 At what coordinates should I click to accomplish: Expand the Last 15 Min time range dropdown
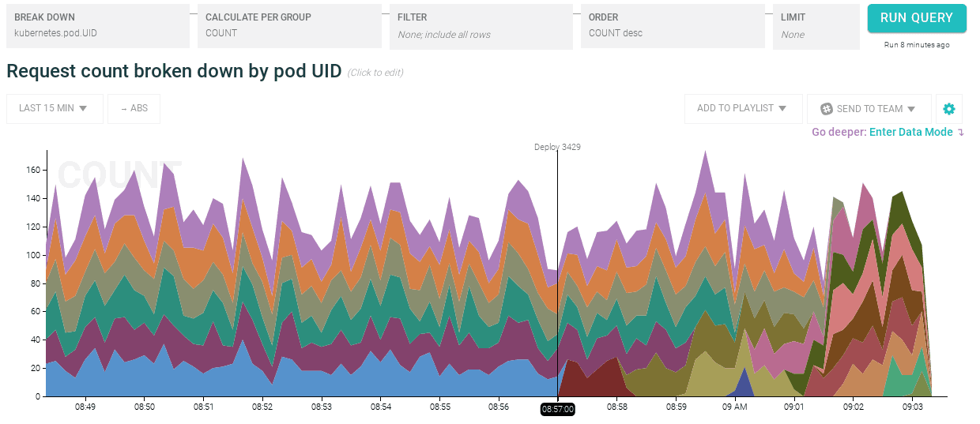55,109
